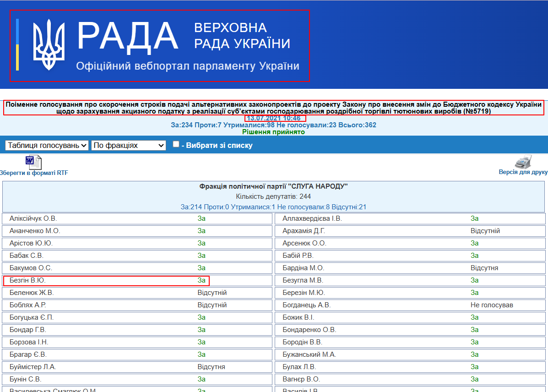Select deputy Арсенюк О.О.
The width and height of the screenshot is (548, 392).
pos(304,243)
